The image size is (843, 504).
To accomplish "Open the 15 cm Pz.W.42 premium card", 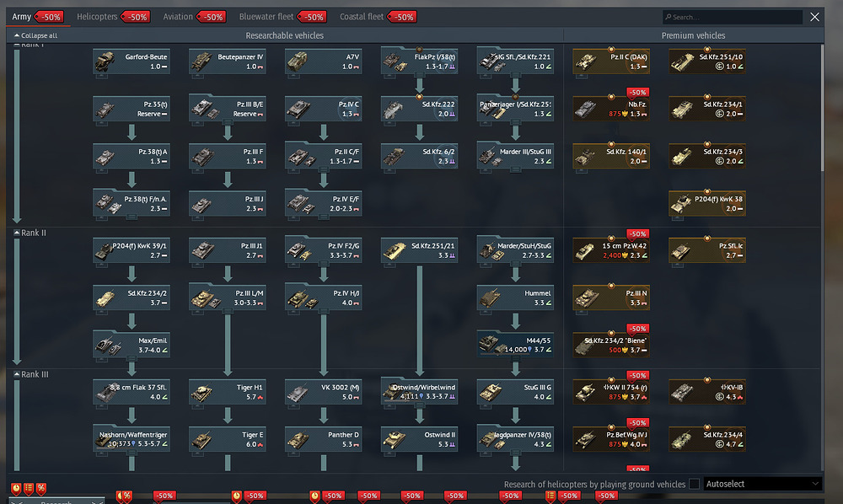I will click(x=611, y=250).
